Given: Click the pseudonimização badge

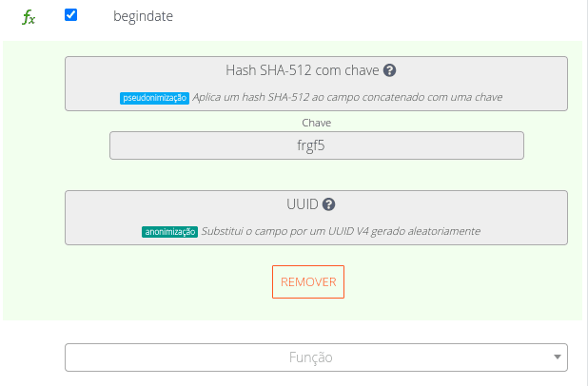Looking at the screenshot, I should 154,97.
